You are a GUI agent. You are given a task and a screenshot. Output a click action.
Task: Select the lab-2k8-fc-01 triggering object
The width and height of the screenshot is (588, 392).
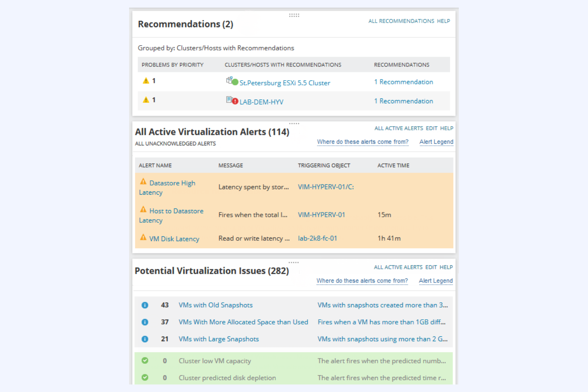click(x=317, y=238)
